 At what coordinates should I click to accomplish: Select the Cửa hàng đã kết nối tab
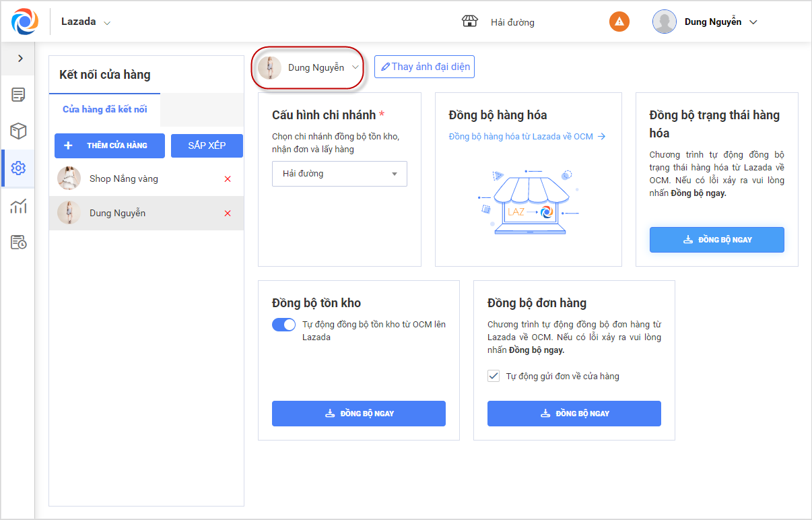point(105,109)
